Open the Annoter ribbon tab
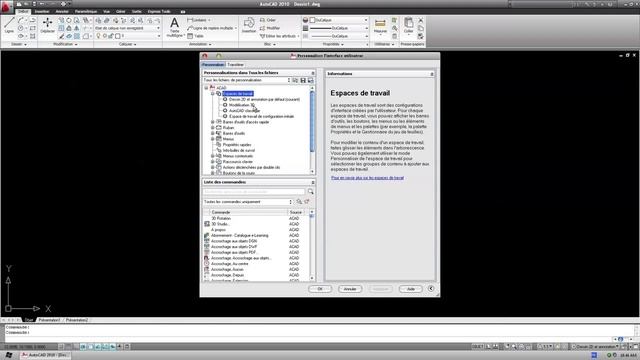Screen dimensions: 640x360 tap(62, 11)
